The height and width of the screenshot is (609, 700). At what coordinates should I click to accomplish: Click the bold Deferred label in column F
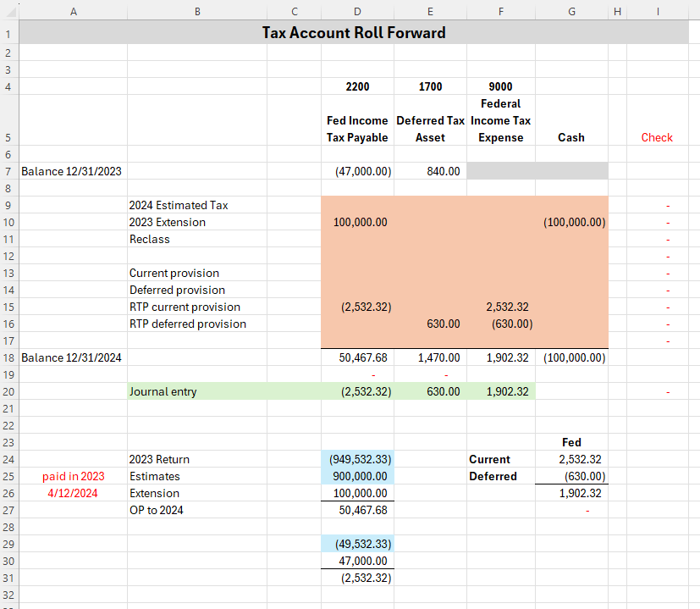[x=493, y=476]
